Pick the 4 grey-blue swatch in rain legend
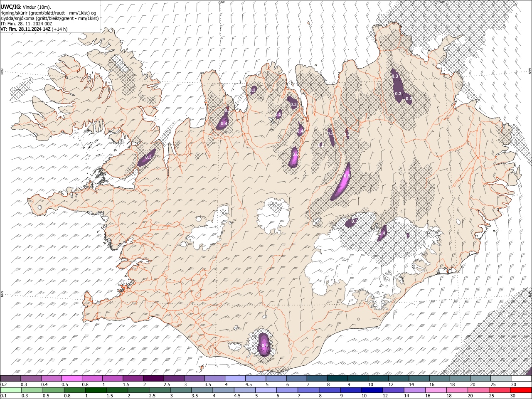Image resolution: width=532 pixels, height=399 pixels. (223, 390)
